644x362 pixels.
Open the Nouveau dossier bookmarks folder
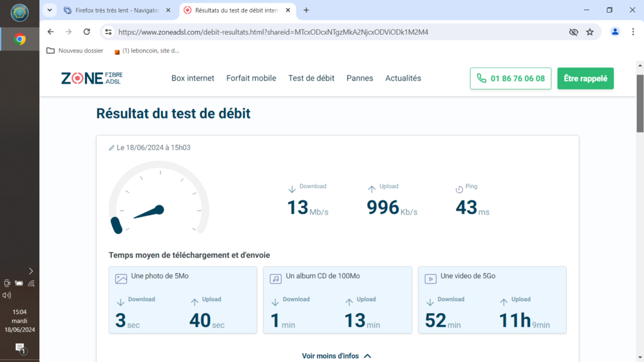pyautogui.click(x=75, y=50)
